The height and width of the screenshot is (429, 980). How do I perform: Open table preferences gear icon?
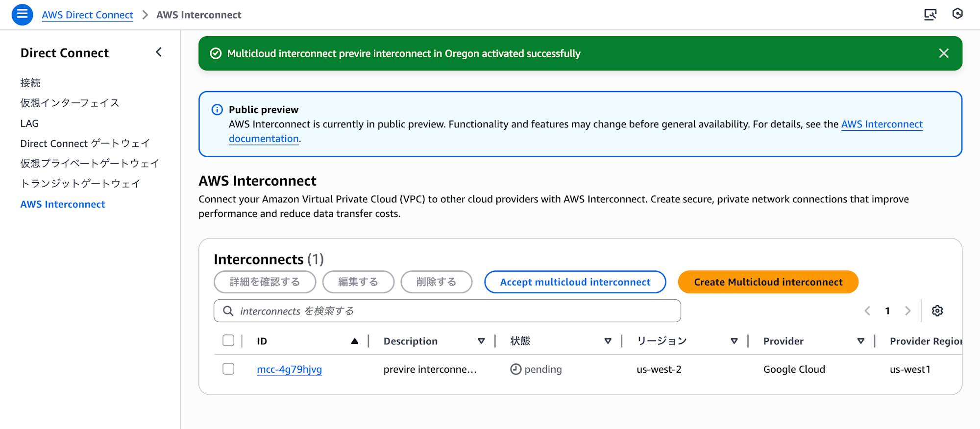937,311
